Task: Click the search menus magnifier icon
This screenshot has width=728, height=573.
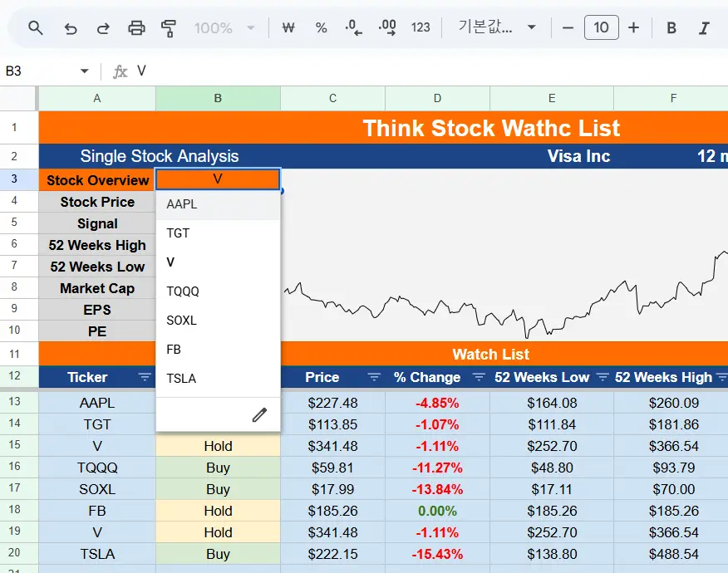Action: (x=35, y=28)
